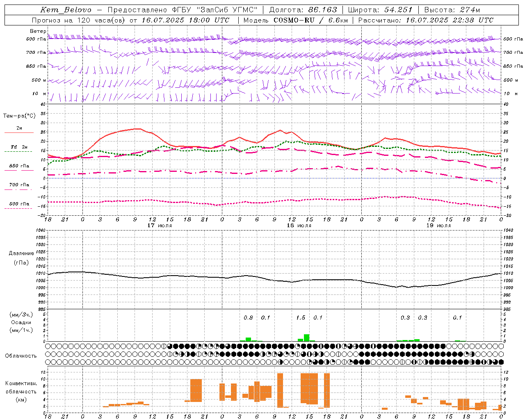Click the 850 гПа temperature legend label
The height and width of the screenshot is (420, 525).
click(19, 166)
